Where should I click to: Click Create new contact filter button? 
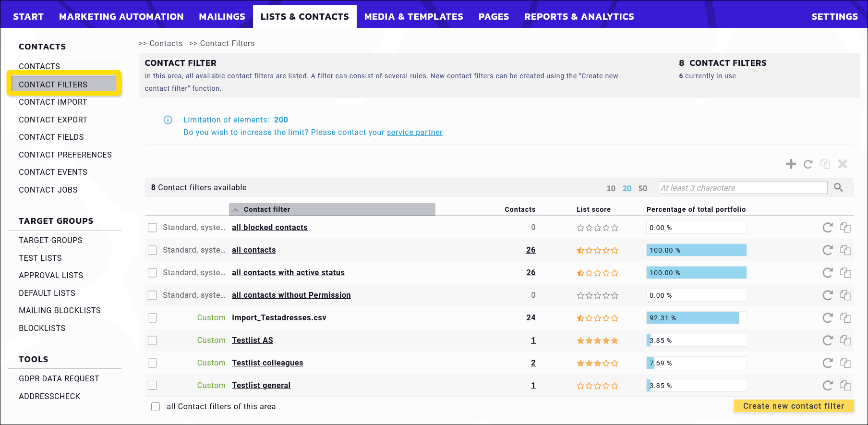pos(794,406)
